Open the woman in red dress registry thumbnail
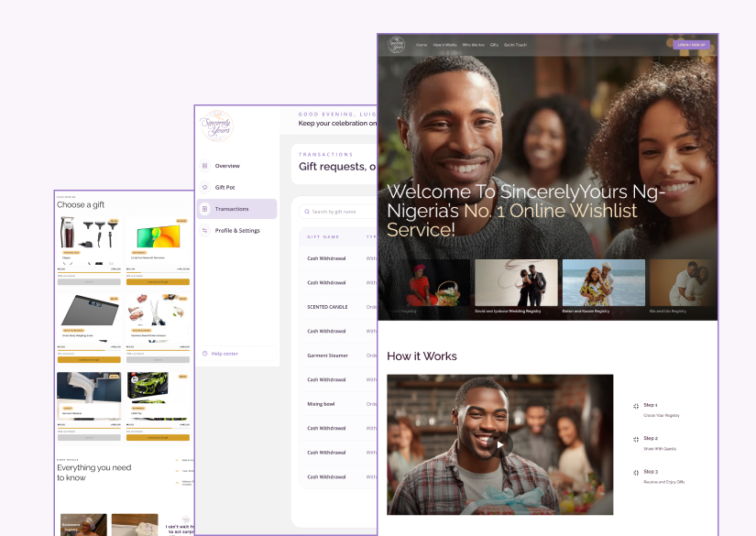This screenshot has height=536, width=756. pos(429,282)
